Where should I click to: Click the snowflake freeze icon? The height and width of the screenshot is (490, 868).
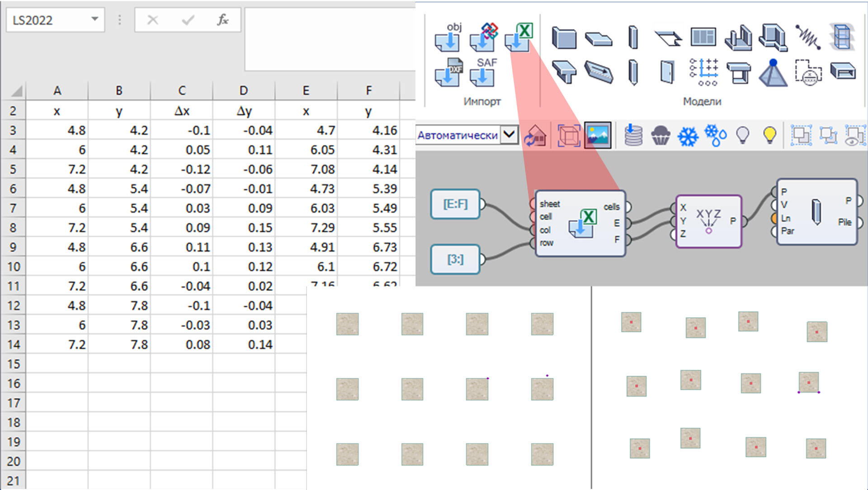click(688, 136)
